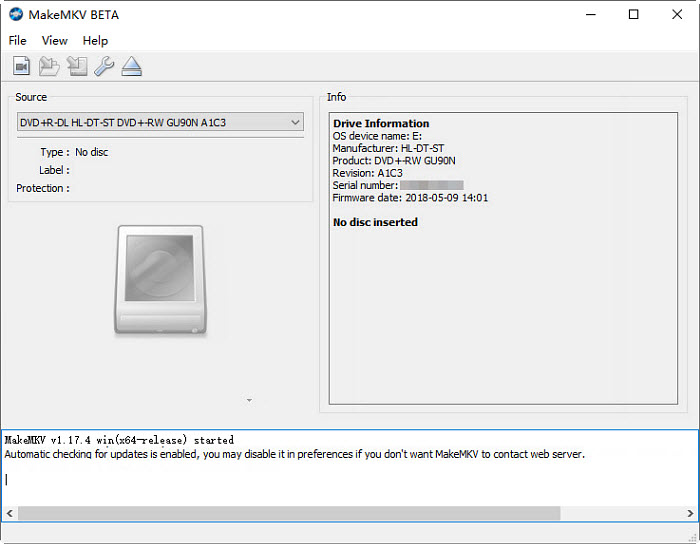Eject the disc with eject icon
Image resolution: width=700 pixels, height=544 pixels.
[132, 66]
